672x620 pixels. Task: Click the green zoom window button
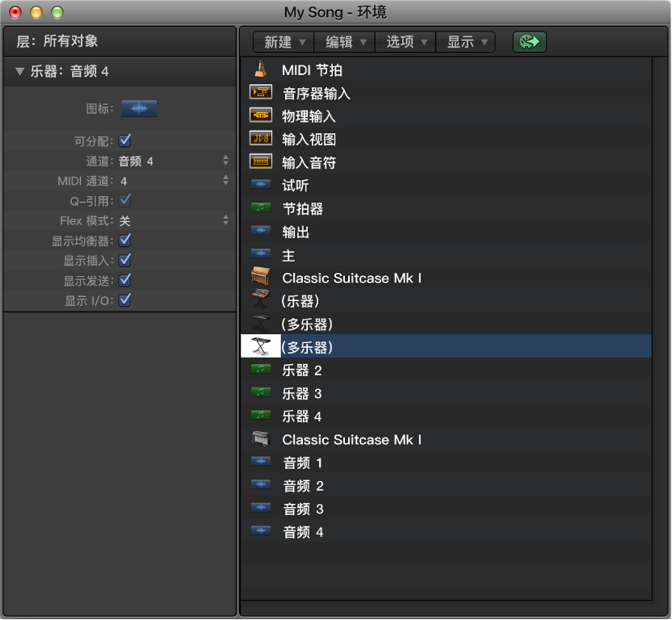(x=57, y=12)
